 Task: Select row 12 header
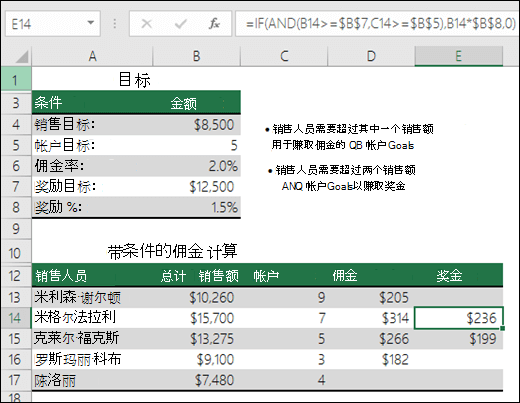tap(16, 276)
